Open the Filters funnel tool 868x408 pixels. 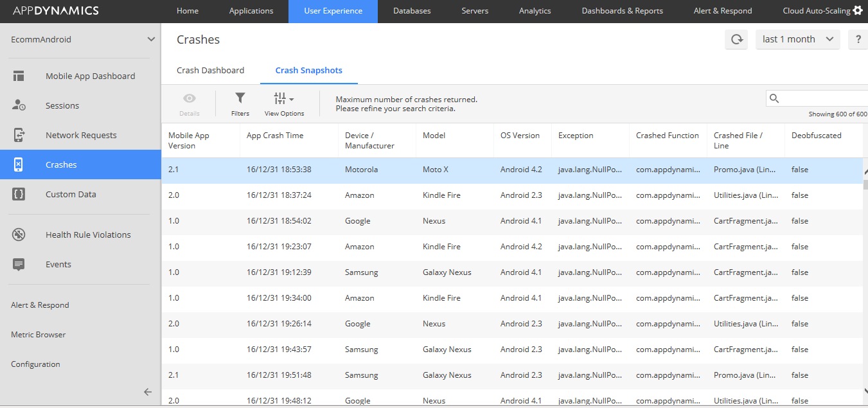pyautogui.click(x=240, y=98)
